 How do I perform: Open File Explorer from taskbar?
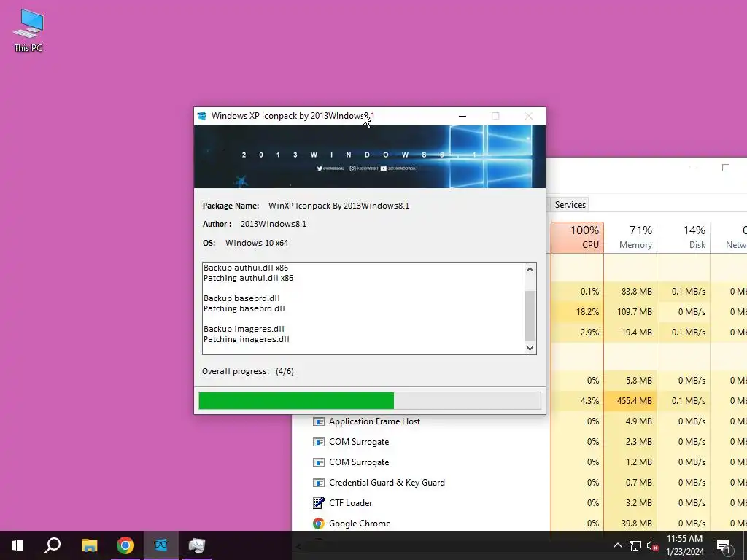pyautogui.click(x=89, y=545)
